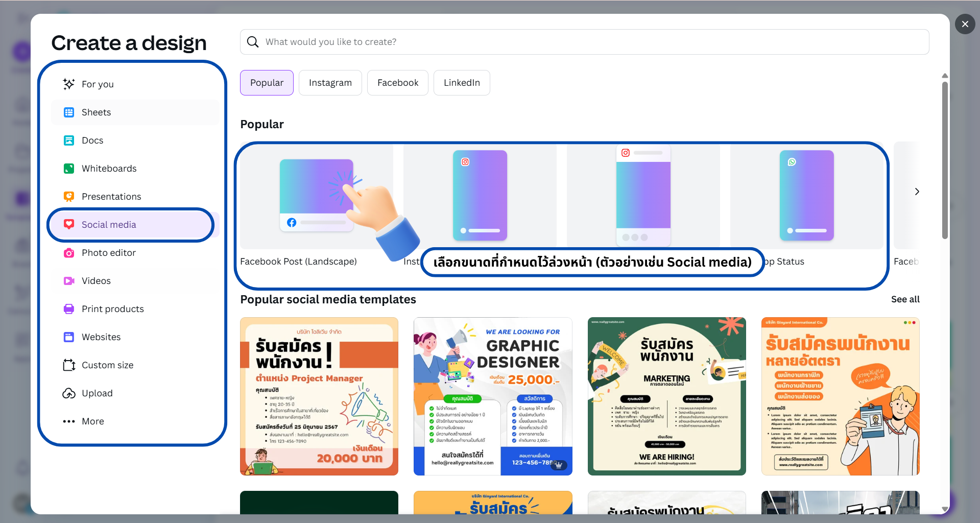This screenshot has height=523, width=980.
Task: Focus the 'What would you like to create?' search field
Action: pyautogui.click(x=584, y=42)
